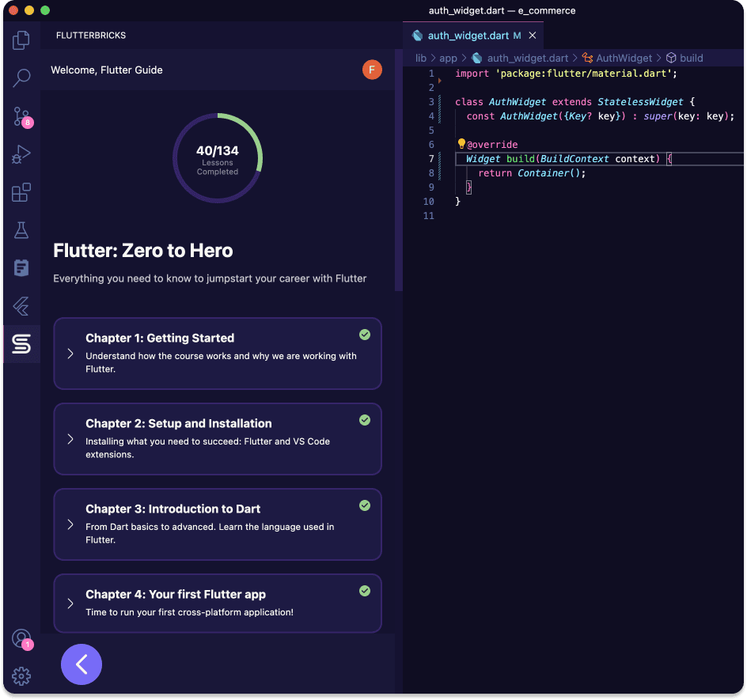This screenshot has width=747, height=700.
Task: Toggle Chapter 1 completion checkmark
Action: click(365, 335)
